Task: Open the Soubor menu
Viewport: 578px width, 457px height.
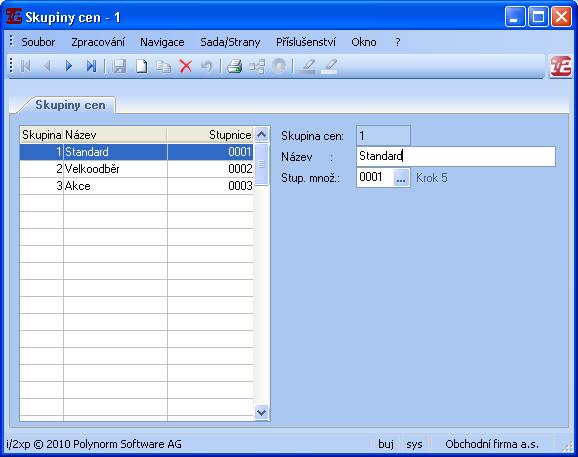Action: pos(38,42)
